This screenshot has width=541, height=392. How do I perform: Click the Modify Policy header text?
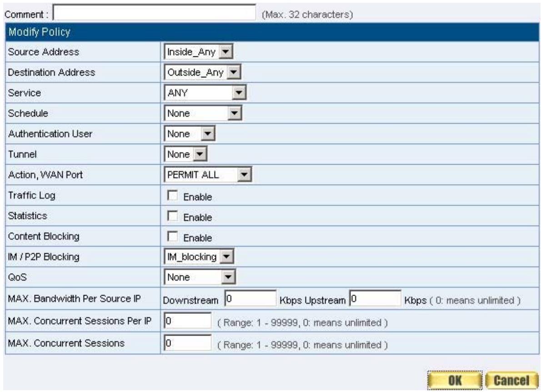tap(40, 32)
